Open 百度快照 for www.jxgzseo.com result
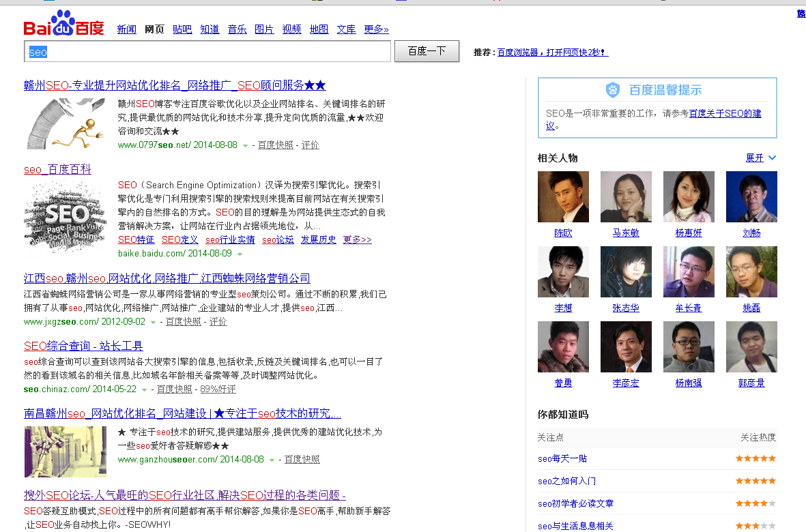 (x=184, y=322)
